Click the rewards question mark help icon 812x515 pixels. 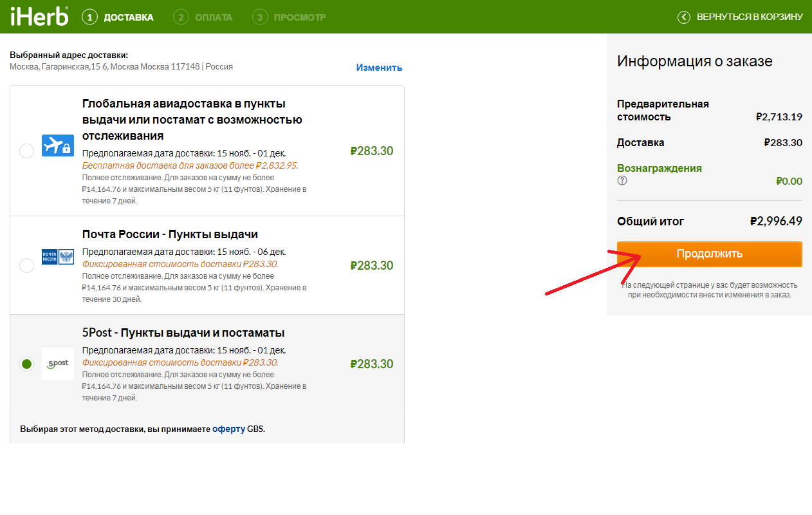[622, 180]
